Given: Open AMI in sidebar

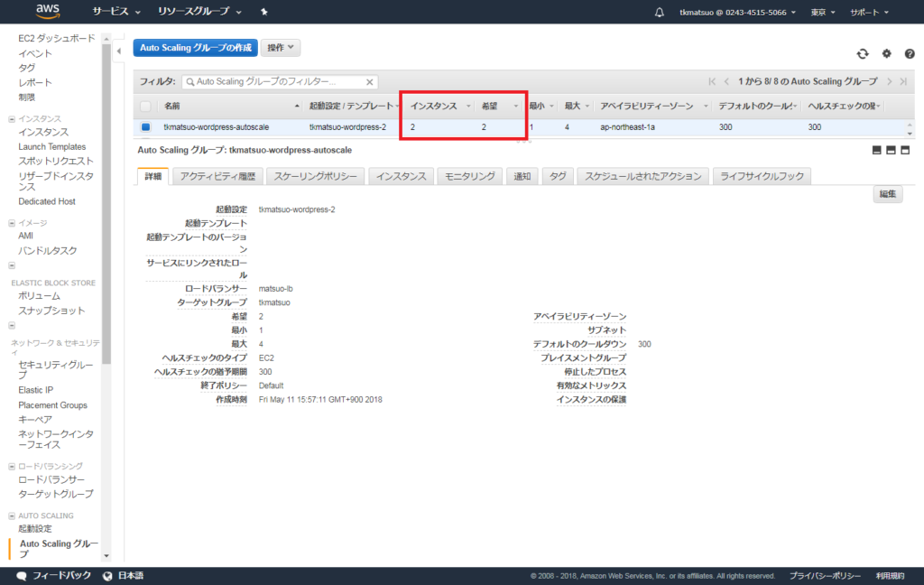Looking at the screenshot, I should click(x=25, y=236).
